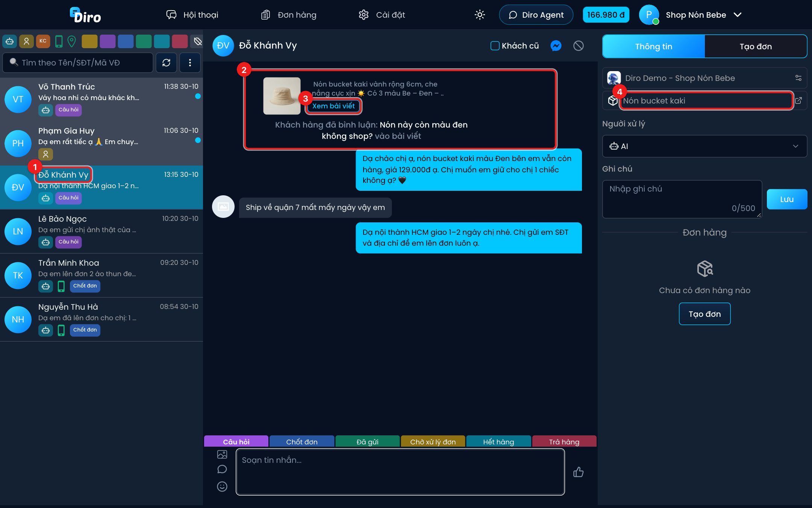Expand the Người xử lý AI dropdown
This screenshot has height=508, width=812.
(x=704, y=146)
